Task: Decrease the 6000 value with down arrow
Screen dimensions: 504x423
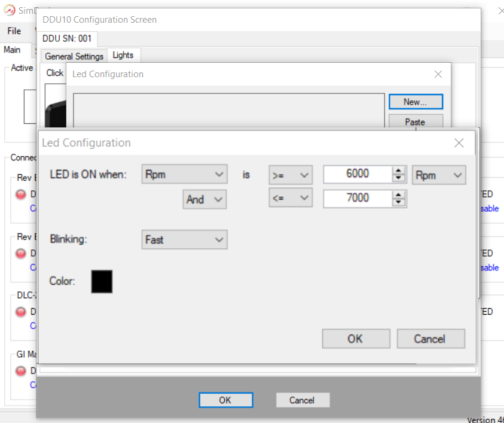Action: pyautogui.click(x=399, y=178)
